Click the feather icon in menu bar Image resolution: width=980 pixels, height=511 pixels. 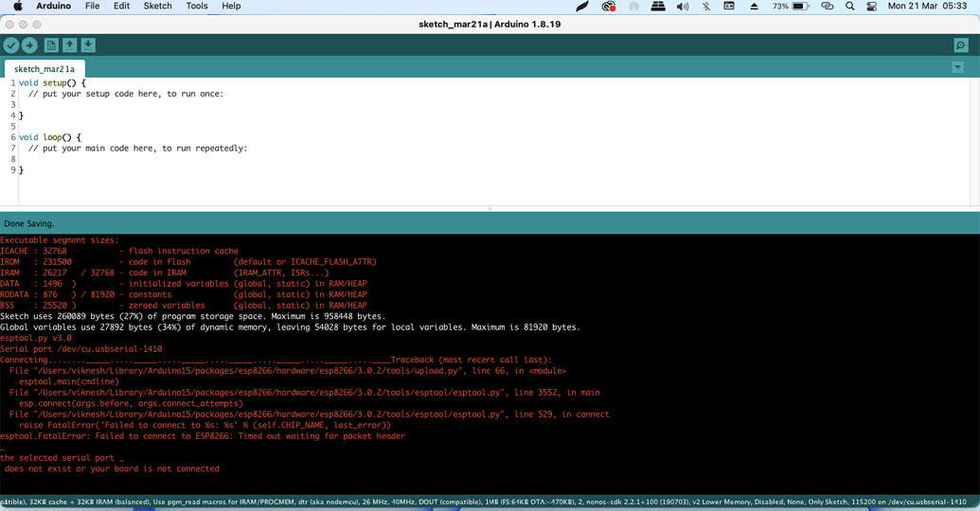point(582,7)
